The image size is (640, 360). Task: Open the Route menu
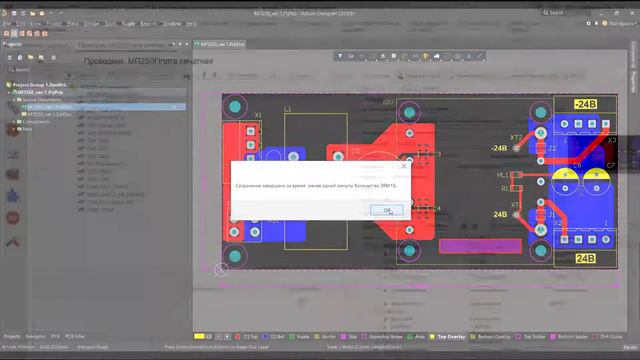[129, 24]
